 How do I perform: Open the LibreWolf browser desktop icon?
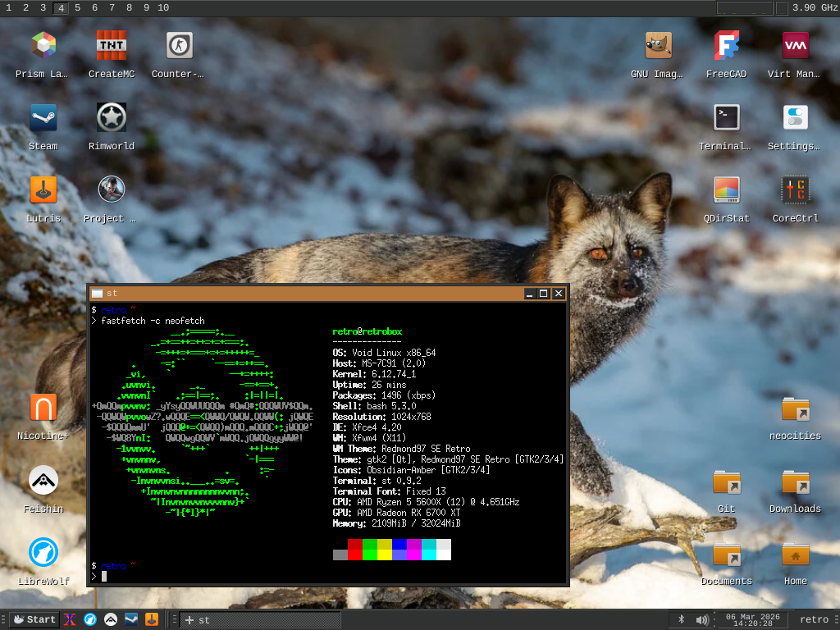coord(43,553)
